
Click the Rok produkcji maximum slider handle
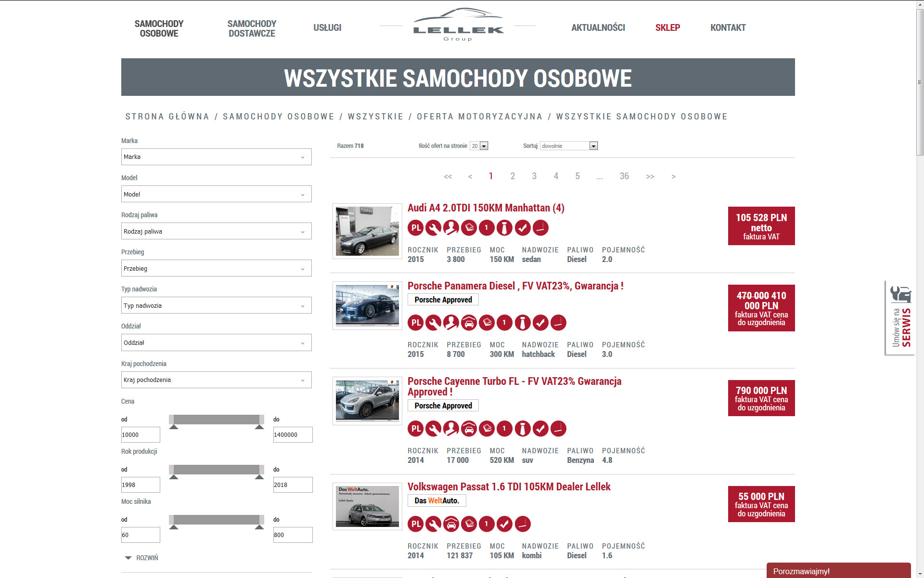click(259, 477)
